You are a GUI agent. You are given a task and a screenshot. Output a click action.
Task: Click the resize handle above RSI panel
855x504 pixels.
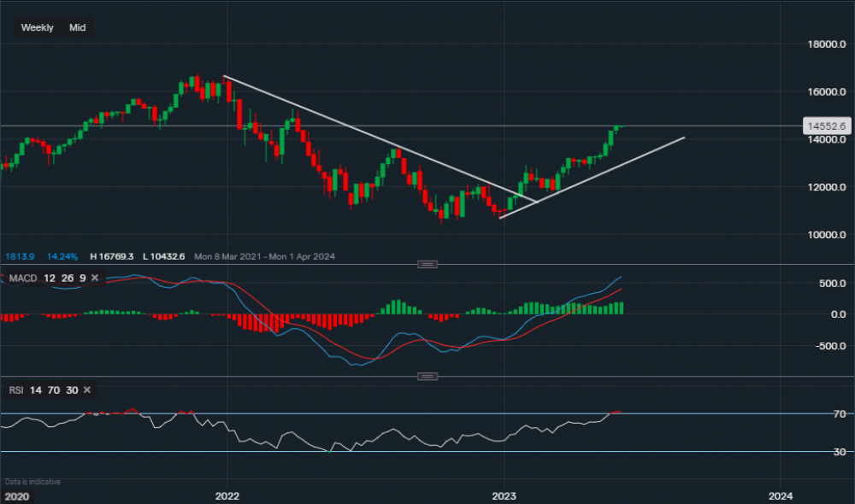[x=427, y=377]
